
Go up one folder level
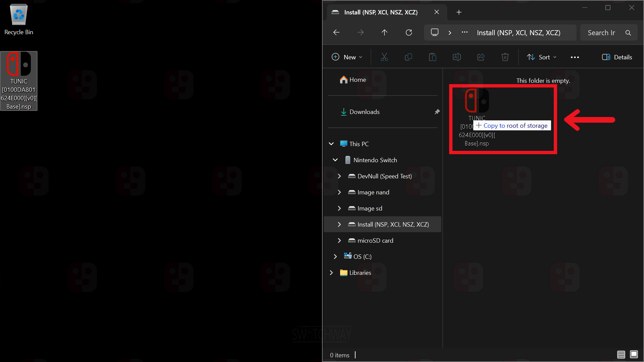pos(384,33)
